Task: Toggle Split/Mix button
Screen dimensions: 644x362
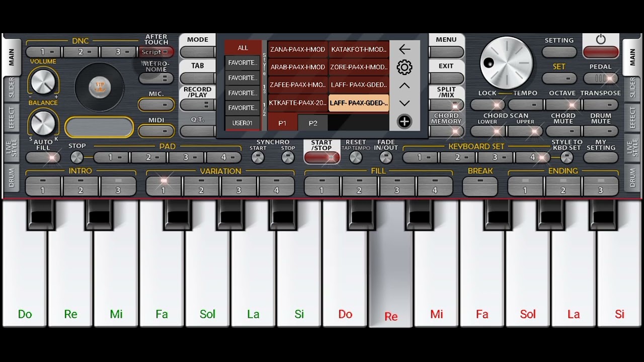Action: pos(446,105)
